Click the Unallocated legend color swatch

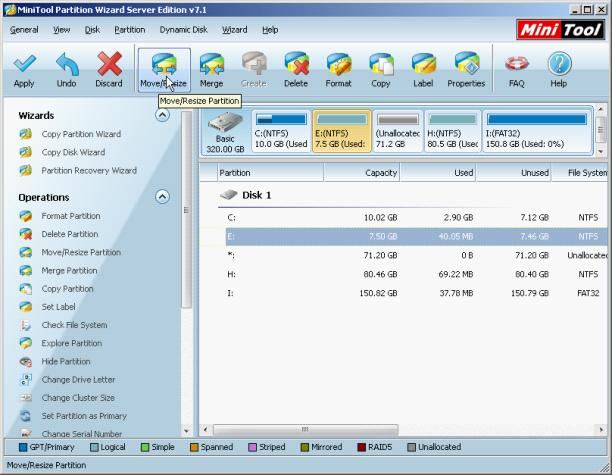pyautogui.click(x=411, y=447)
